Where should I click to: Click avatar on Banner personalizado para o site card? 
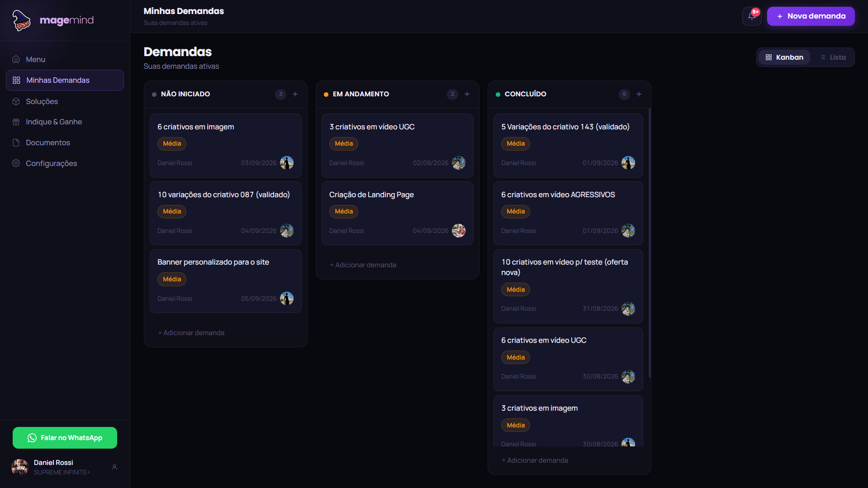pos(287,298)
